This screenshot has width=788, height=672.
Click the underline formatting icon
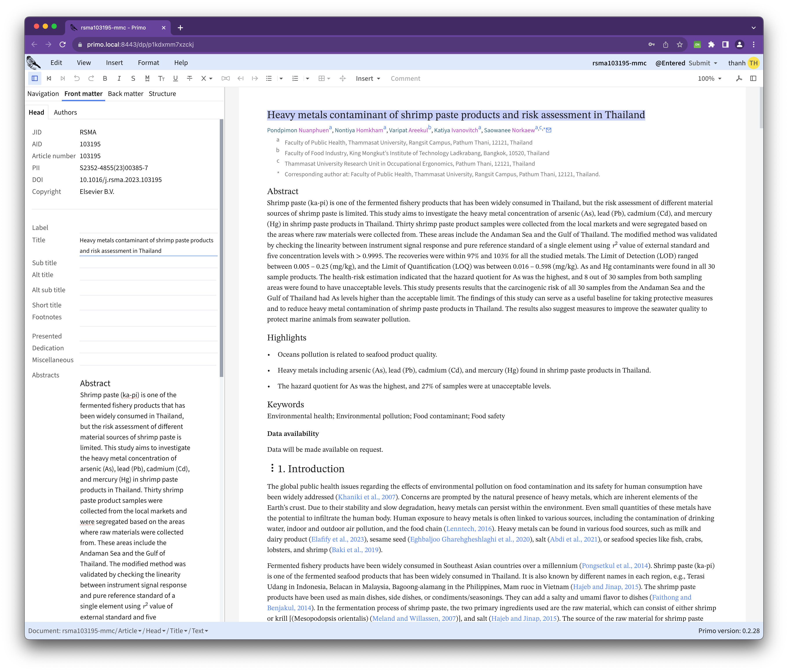175,78
